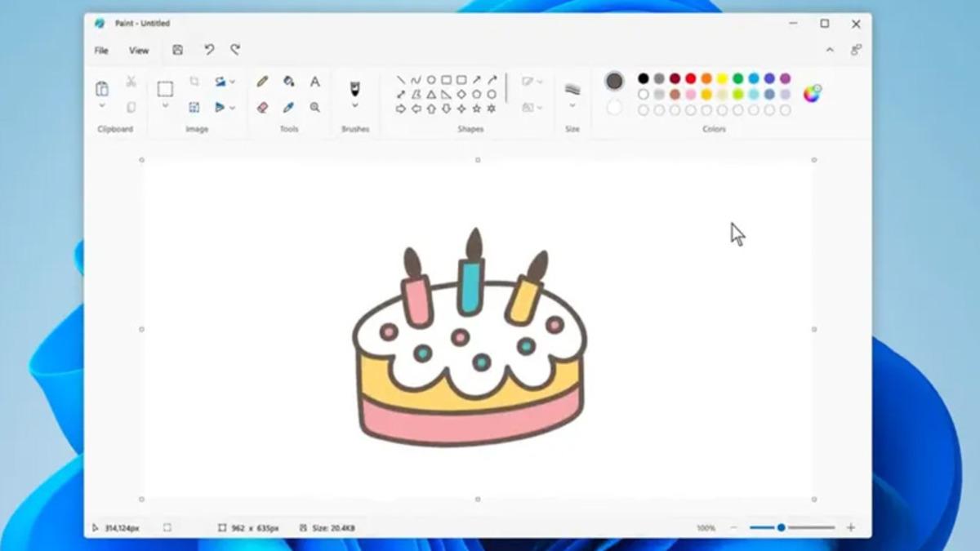Redo the last action
This screenshot has width=980, height=551.
coord(235,50)
